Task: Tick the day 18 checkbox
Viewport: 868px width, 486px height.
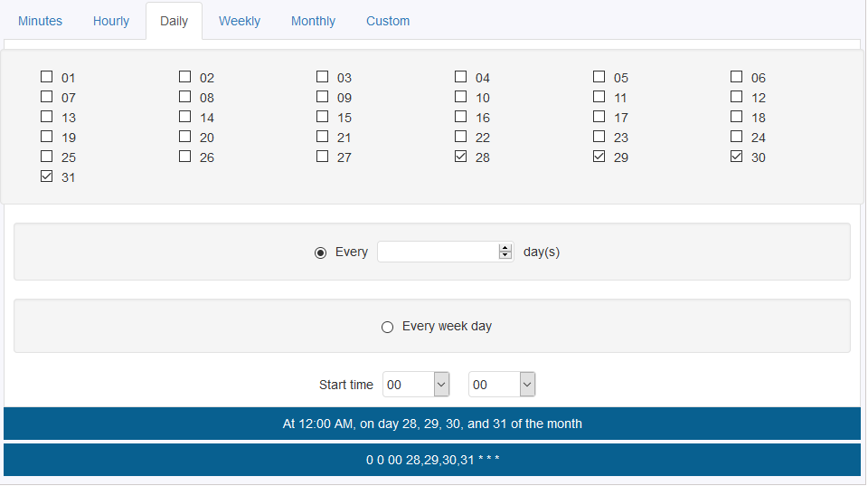Action: (736, 117)
